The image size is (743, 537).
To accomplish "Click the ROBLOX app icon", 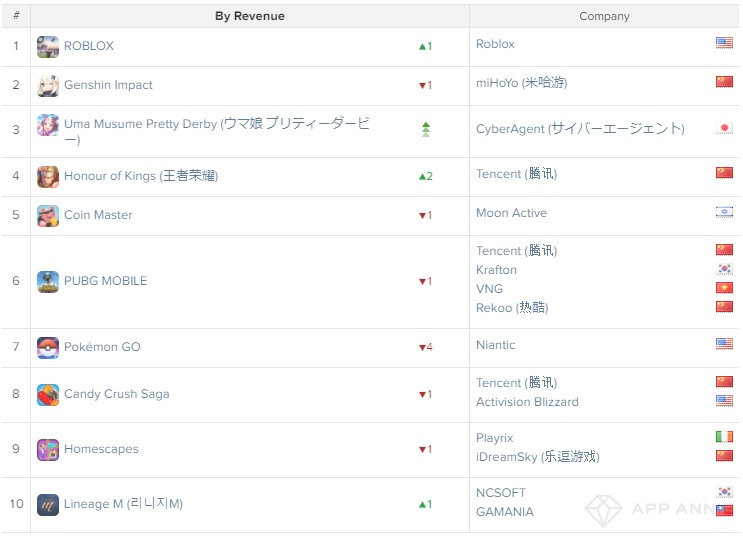I will 48,46.
